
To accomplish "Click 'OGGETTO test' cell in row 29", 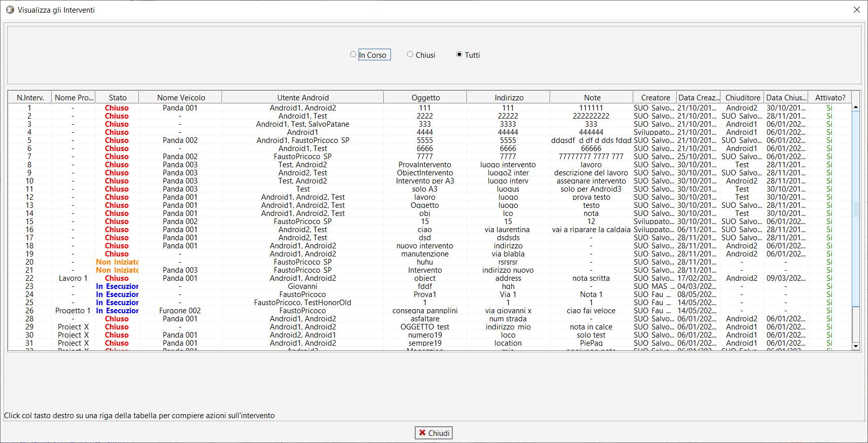I will [x=425, y=327].
